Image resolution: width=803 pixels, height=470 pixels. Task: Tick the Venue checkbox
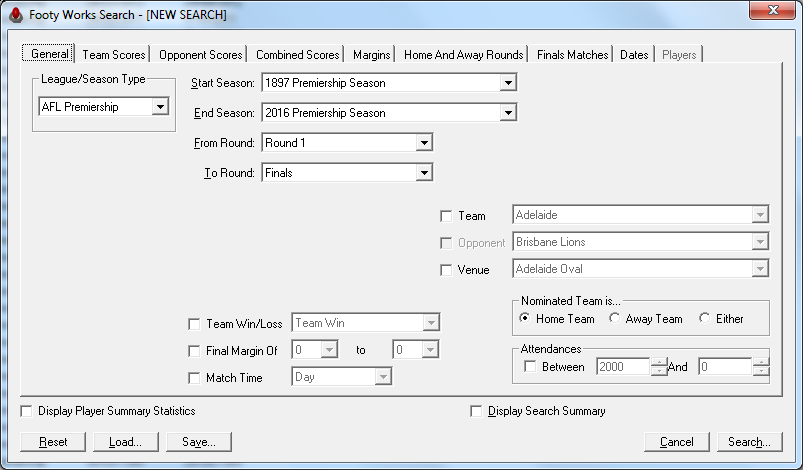coord(446,269)
